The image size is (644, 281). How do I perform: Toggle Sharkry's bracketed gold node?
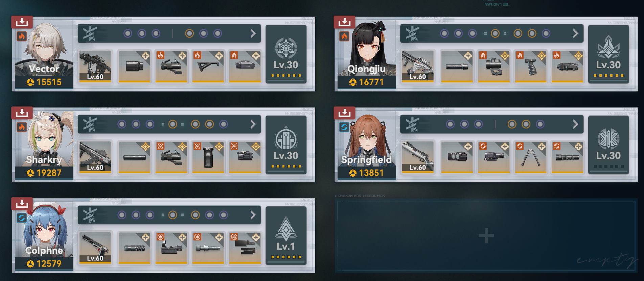pyautogui.click(x=172, y=124)
